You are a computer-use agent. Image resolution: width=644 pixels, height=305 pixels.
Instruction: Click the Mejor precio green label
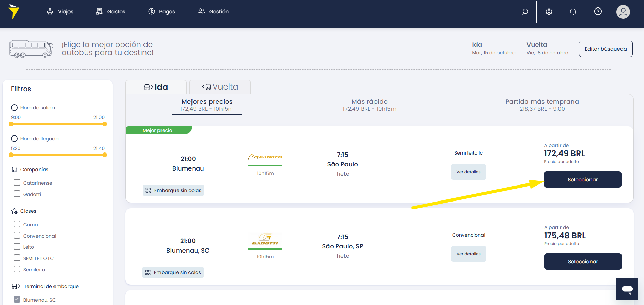[158, 130]
